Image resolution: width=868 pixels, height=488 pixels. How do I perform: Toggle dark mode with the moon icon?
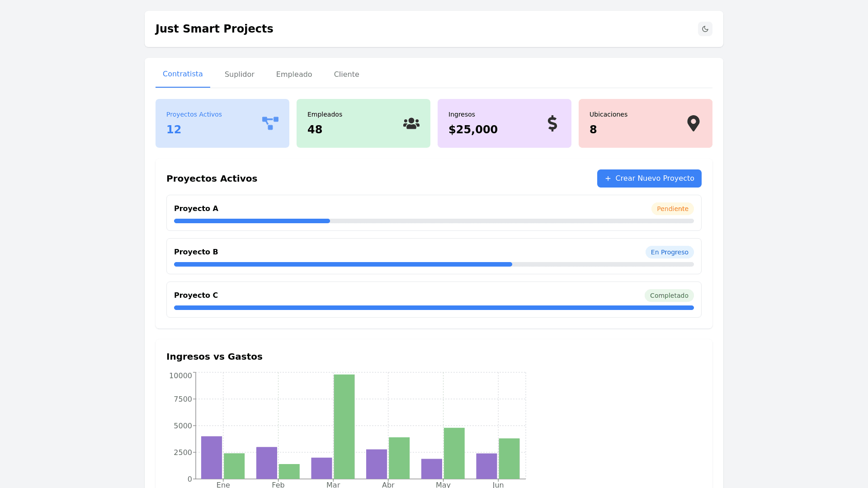(x=705, y=29)
